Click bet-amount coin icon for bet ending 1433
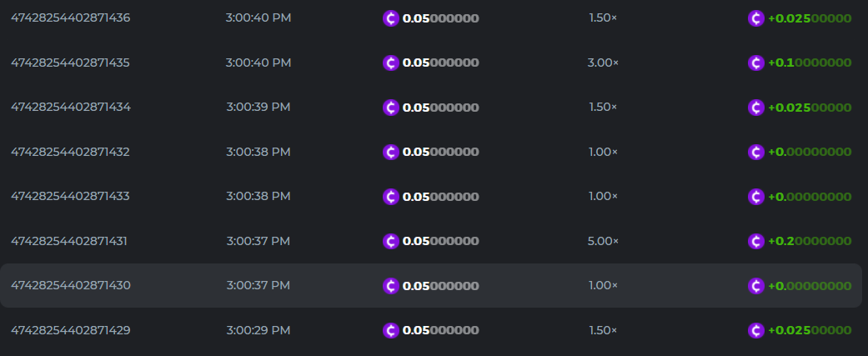This screenshot has height=356, width=868. pyautogui.click(x=391, y=196)
